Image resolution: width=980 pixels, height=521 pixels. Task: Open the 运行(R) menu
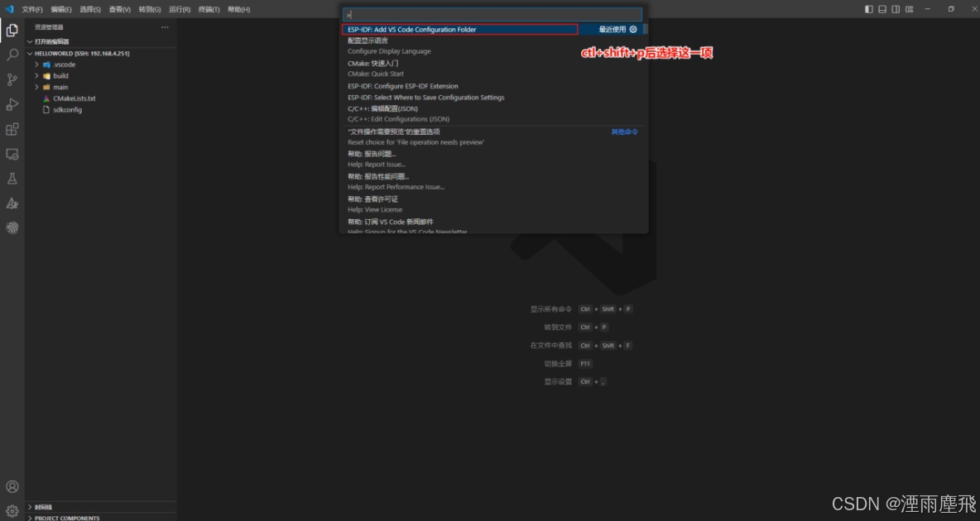[x=180, y=9]
